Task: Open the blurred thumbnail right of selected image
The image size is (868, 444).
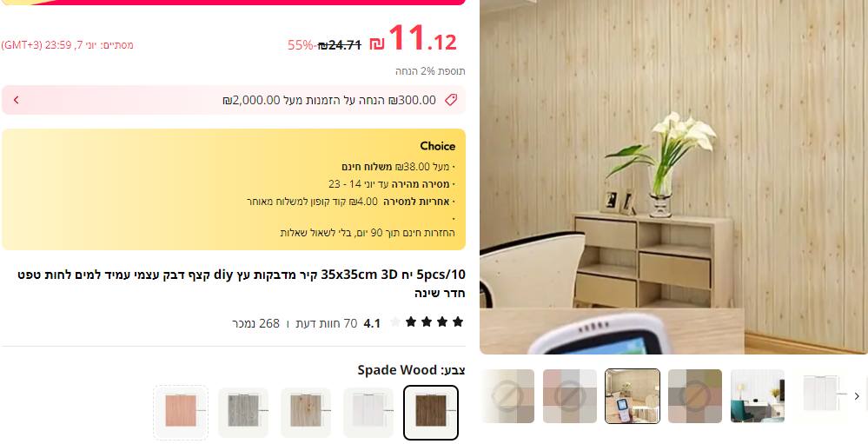Action: tap(695, 396)
